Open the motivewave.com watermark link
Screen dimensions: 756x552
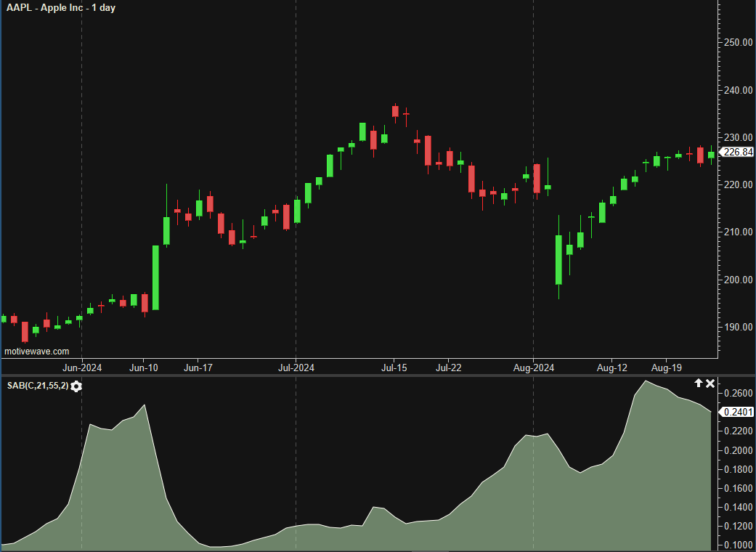click(37, 352)
